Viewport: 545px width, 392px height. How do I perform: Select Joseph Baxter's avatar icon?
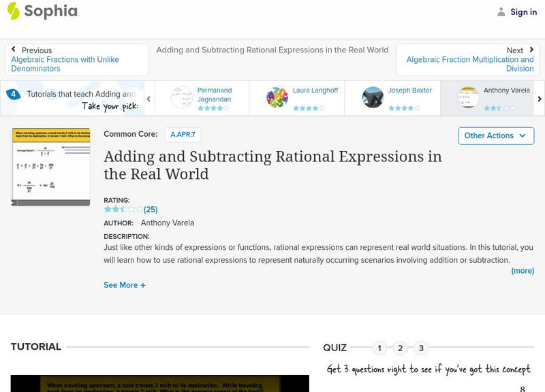[x=373, y=97]
